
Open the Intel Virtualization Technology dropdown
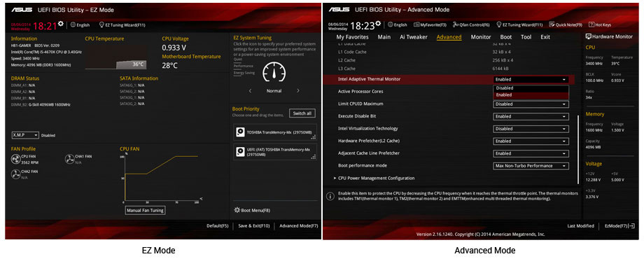(531, 129)
